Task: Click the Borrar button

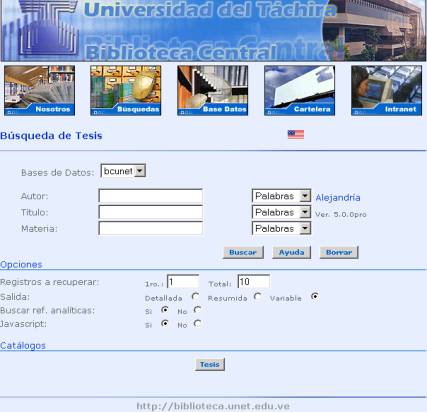Action: [339, 252]
